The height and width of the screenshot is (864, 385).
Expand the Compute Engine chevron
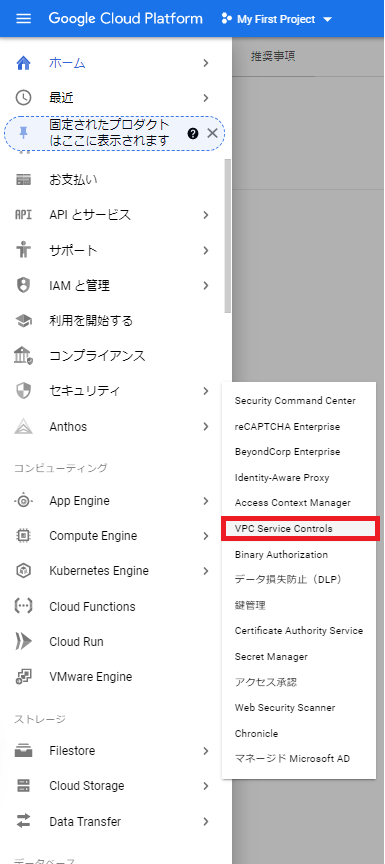tap(206, 536)
